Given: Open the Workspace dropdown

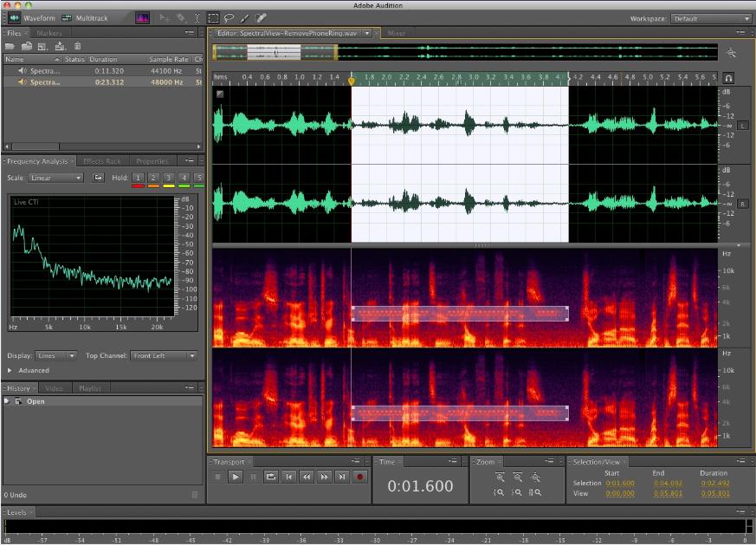Looking at the screenshot, I should click(711, 19).
